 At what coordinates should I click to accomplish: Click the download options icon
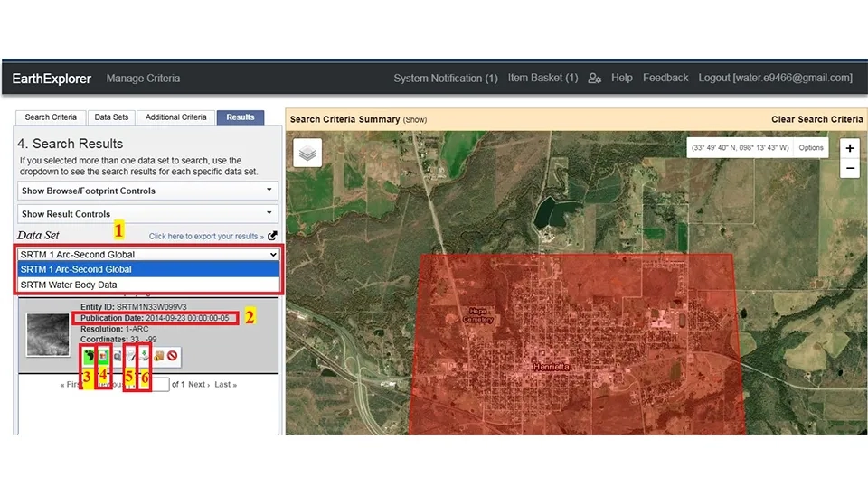(144, 356)
